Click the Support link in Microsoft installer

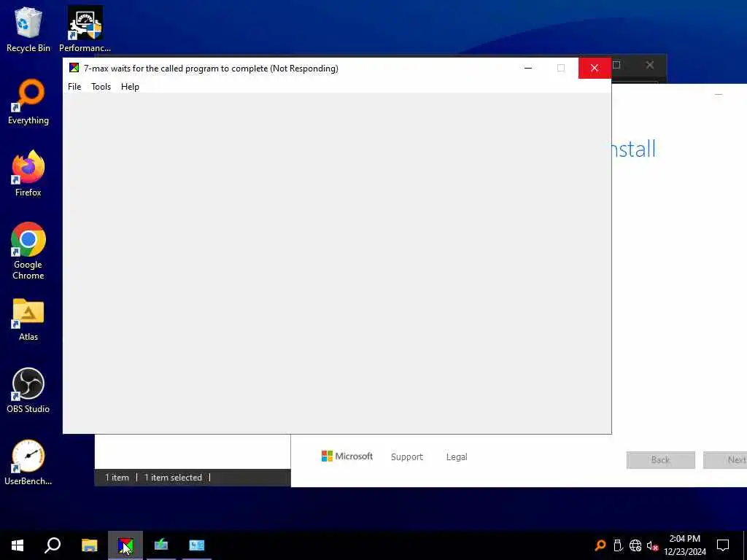[x=407, y=457]
